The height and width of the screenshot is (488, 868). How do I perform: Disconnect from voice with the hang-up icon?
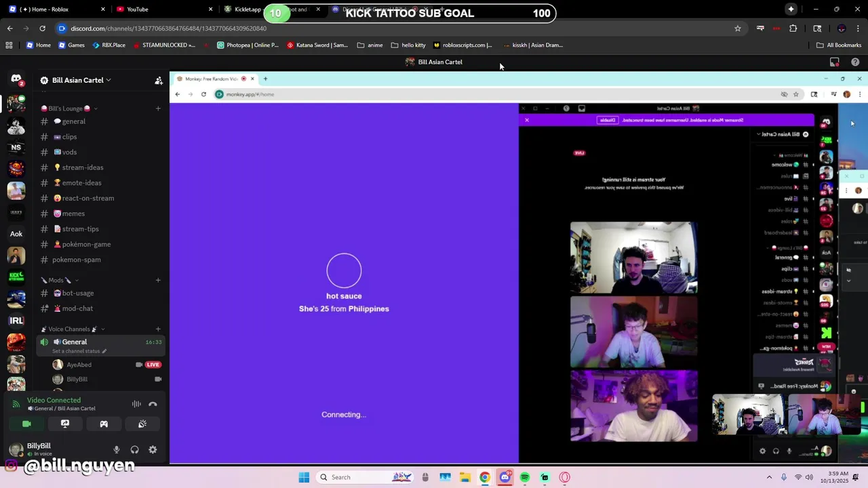(153, 404)
